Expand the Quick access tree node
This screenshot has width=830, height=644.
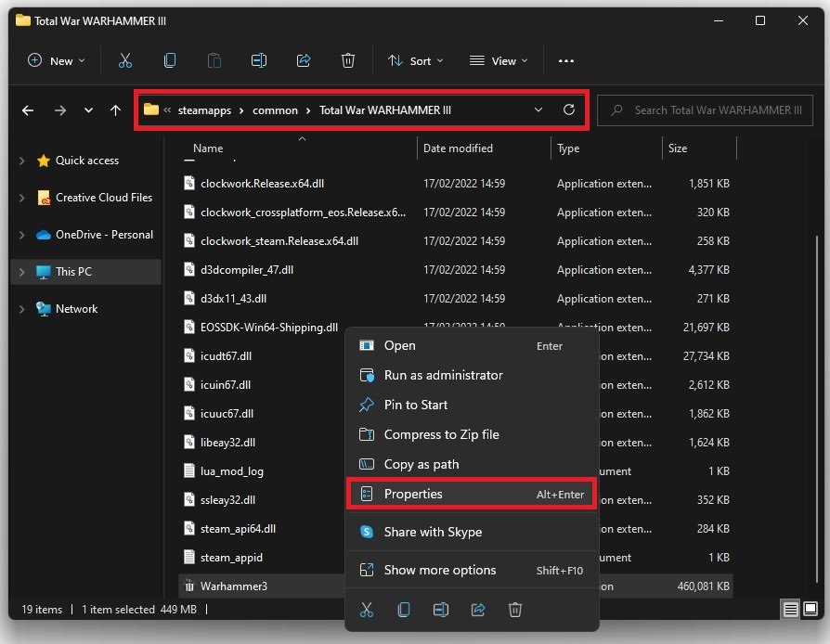[x=21, y=161]
